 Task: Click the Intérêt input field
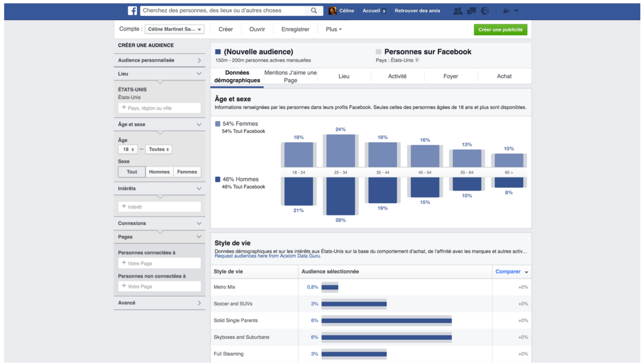pyautogui.click(x=160, y=207)
